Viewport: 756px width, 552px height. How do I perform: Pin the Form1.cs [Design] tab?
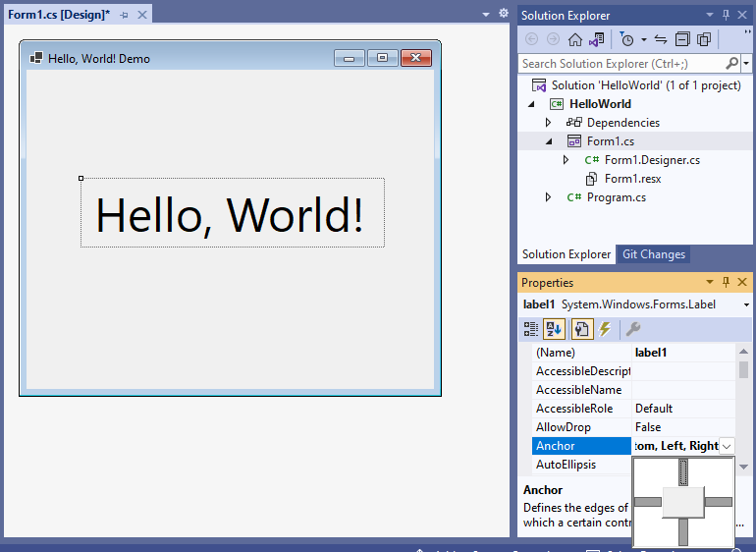(125, 15)
